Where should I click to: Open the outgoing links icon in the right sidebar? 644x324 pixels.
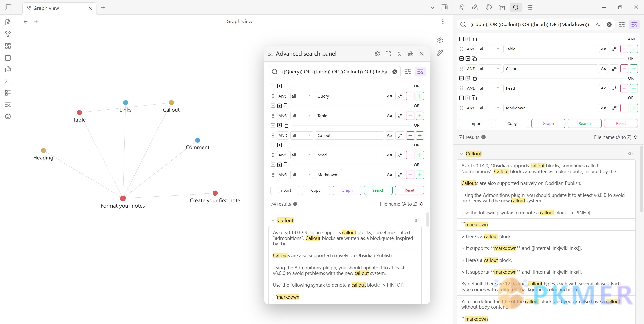[x=475, y=7]
